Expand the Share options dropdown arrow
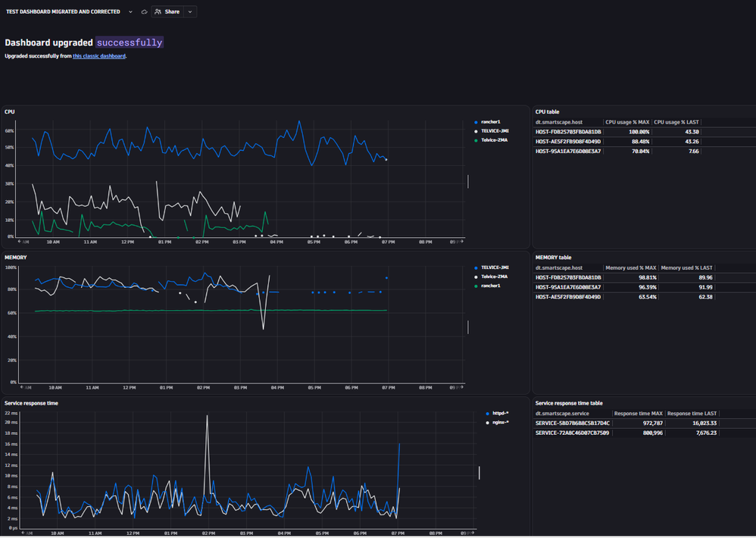Image resolution: width=756 pixels, height=538 pixels. tap(190, 11)
